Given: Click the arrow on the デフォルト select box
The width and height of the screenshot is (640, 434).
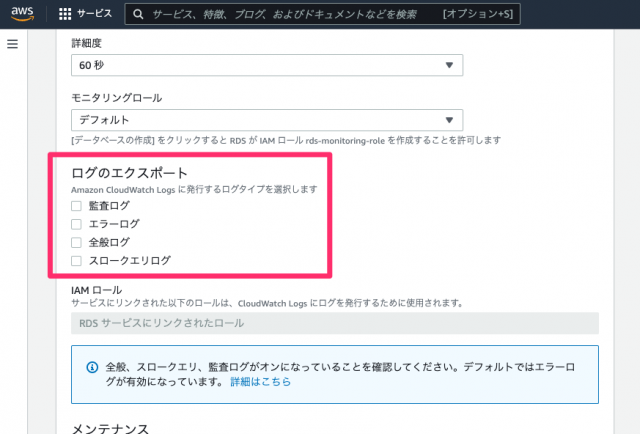Looking at the screenshot, I should coord(448,118).
